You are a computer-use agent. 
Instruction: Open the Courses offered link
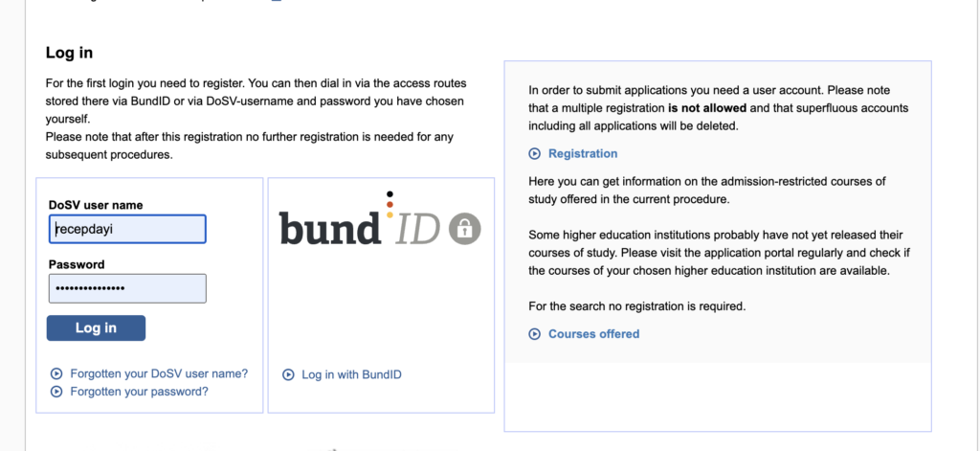pyautogui.click(x=593, y=334)
